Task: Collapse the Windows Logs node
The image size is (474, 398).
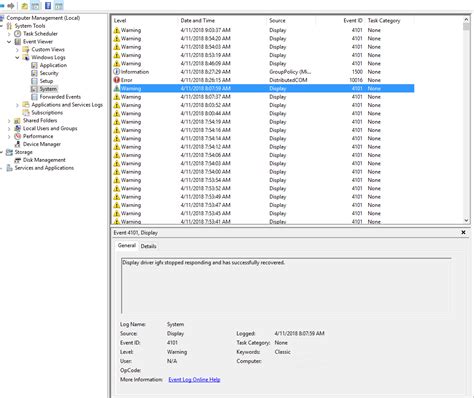Action: 17,57
